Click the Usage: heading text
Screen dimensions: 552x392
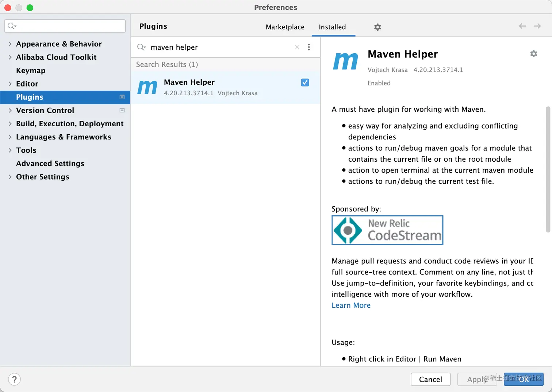(343, 342)
